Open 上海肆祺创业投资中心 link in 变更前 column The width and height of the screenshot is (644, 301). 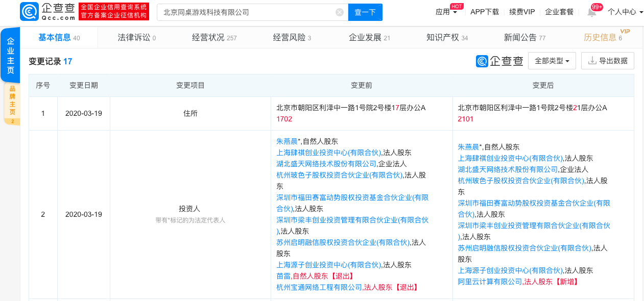(329, 153)
